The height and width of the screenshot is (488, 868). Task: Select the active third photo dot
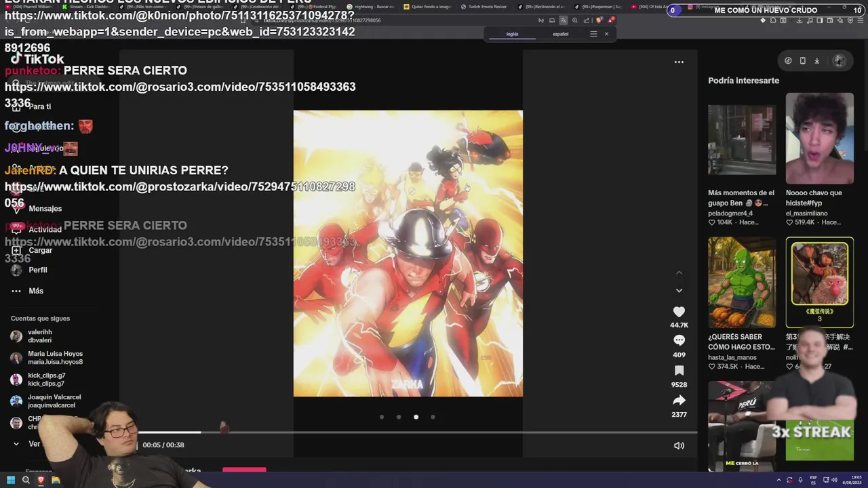point(416,417)
